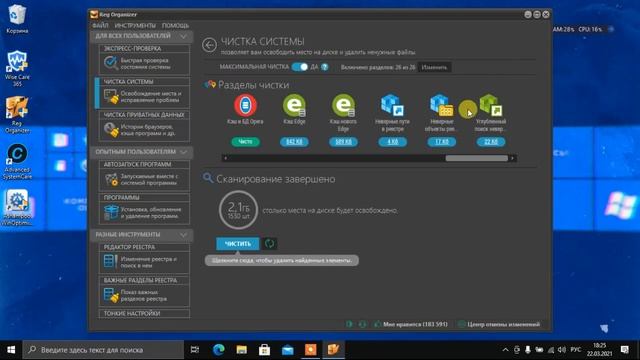Image resolution: width=640 pixels, height=360 pixels.
Task: Open Программы section in the sidebar
Action: (144, 209)
